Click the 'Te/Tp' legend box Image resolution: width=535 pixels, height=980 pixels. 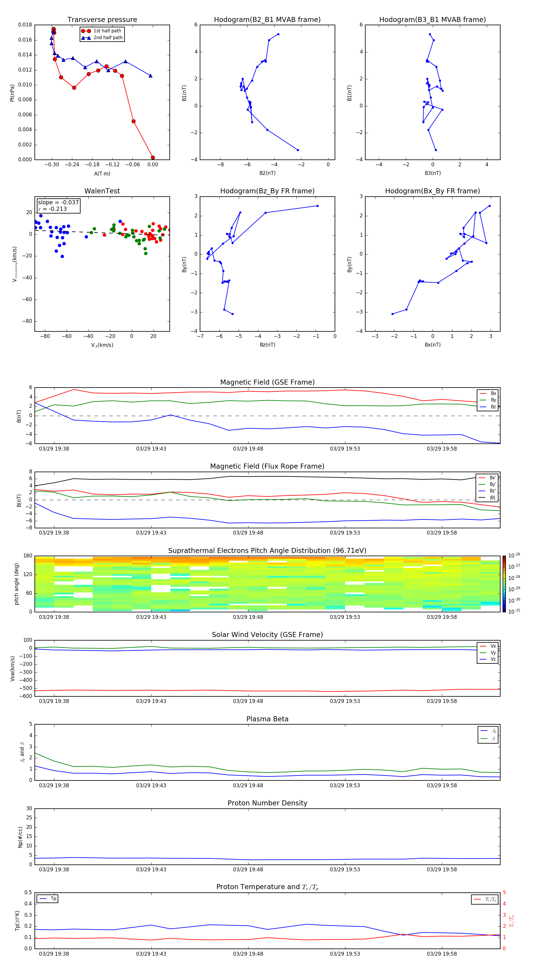click(x=484, y=900)
